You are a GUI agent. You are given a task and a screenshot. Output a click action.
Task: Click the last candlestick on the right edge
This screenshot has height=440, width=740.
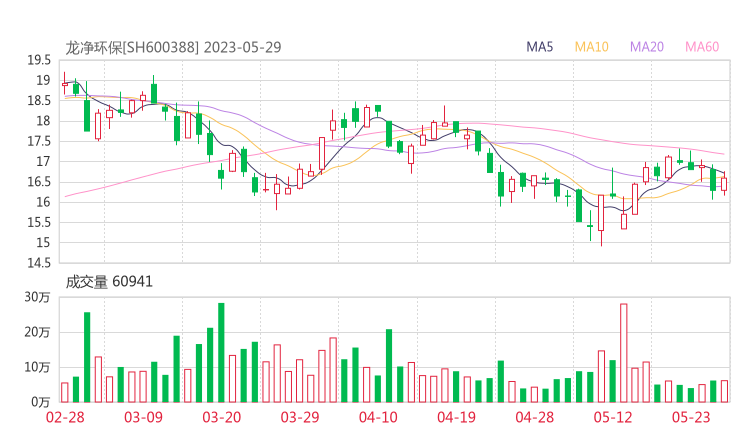724,183
